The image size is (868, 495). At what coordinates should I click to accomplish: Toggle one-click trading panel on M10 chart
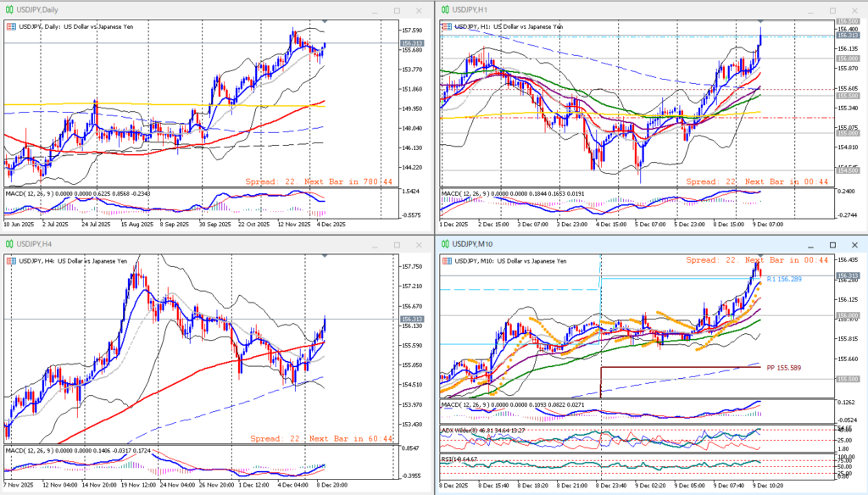point(447,261)
